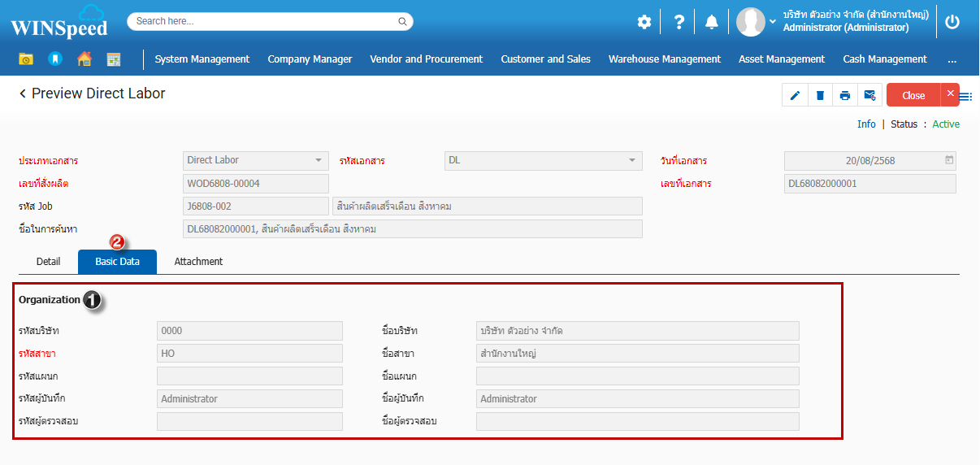Click the Info link
The image size is (980, 465).
(x=866, y=124)
